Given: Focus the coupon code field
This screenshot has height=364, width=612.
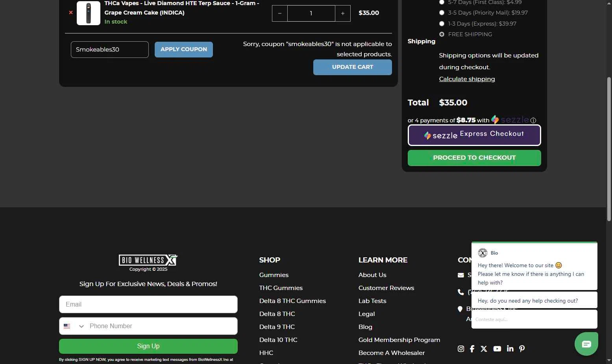Looking at the screenshot, I should coord(110,50).
